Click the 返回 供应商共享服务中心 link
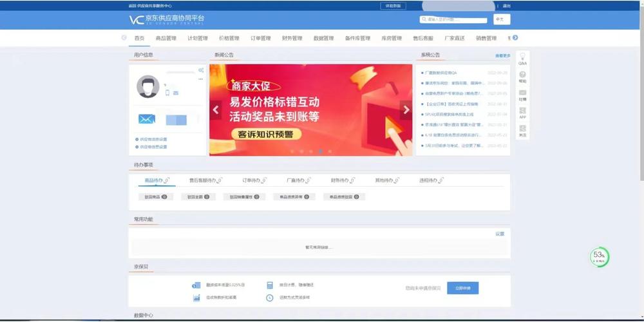The image size is (644, 322). [150, 6]
